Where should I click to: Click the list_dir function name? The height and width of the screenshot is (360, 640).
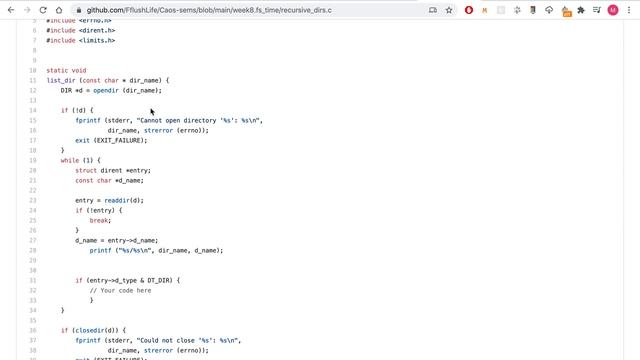61,80
